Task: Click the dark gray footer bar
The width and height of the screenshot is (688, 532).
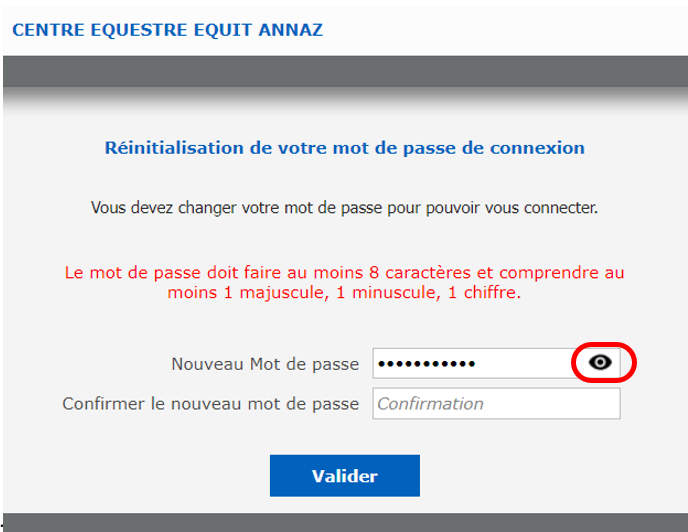Action: [345, 522]
